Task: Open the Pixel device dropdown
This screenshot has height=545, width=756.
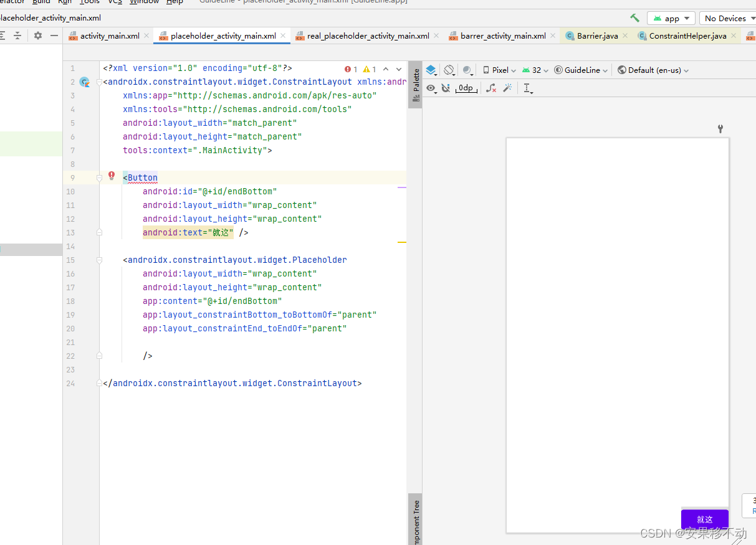Action: [499, 70]
